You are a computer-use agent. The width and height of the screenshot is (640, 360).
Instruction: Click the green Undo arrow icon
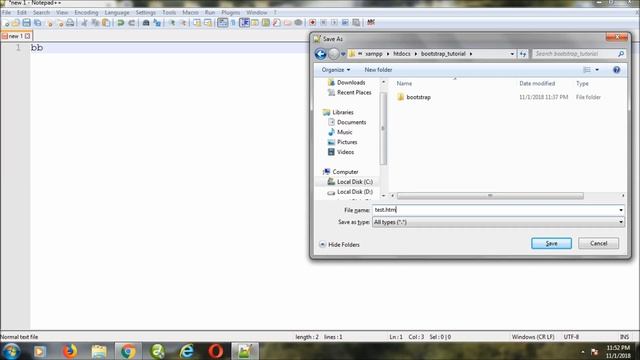120,23
